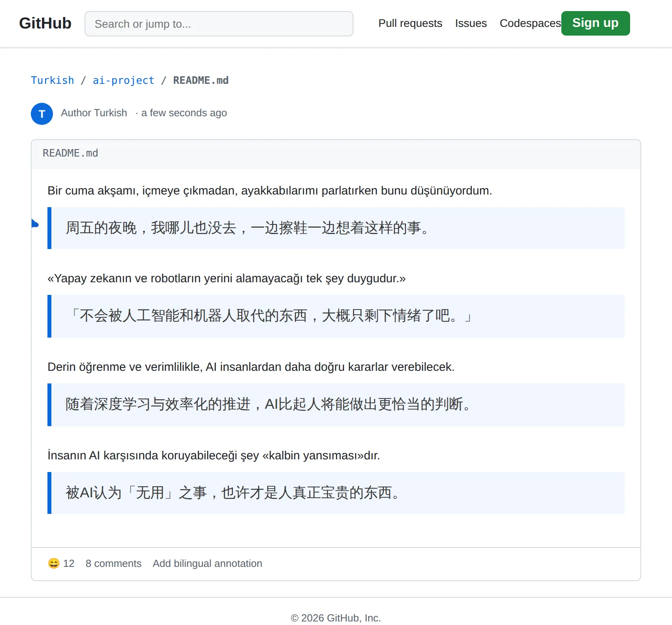Viewport: 672px width, 625px height.
Task: Click the sentence starting 'Bir cuma akşamı'
Action: click(x=270, y=191)
